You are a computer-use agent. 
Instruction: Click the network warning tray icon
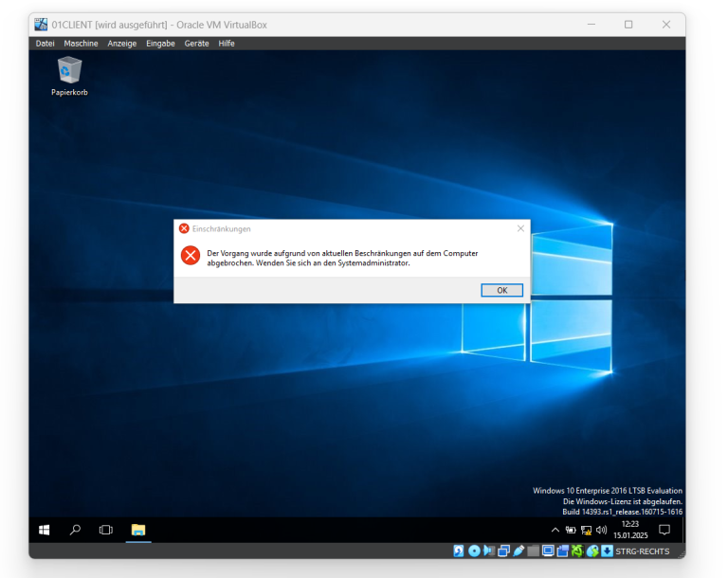click(587, 530)
